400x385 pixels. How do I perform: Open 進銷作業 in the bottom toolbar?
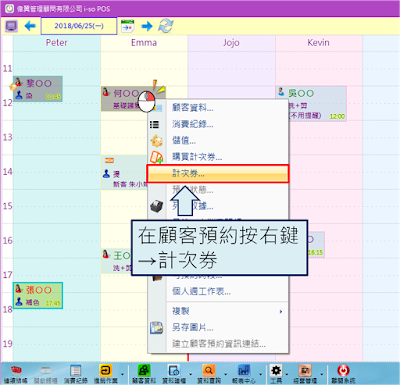tap(105, 374)
